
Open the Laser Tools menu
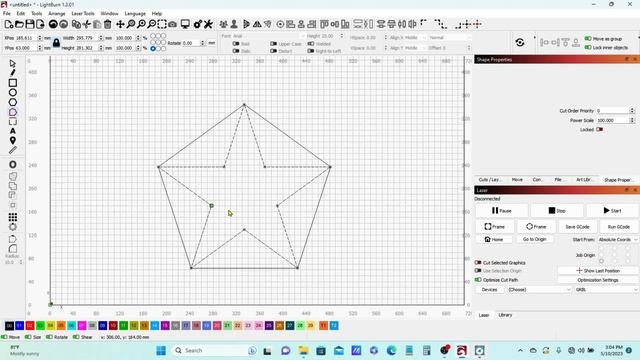coord(83,13)
